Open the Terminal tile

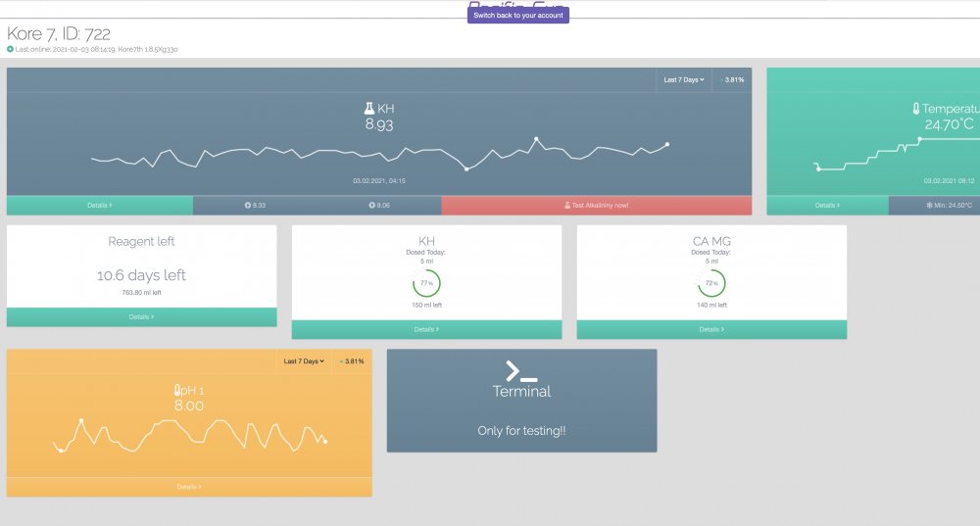click(x=521, y=401)
